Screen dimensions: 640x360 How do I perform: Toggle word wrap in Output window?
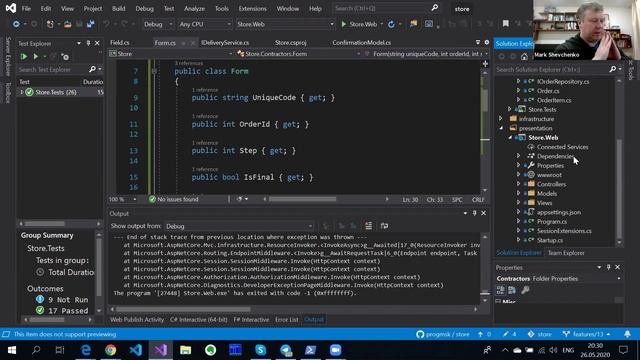point(384,226)
